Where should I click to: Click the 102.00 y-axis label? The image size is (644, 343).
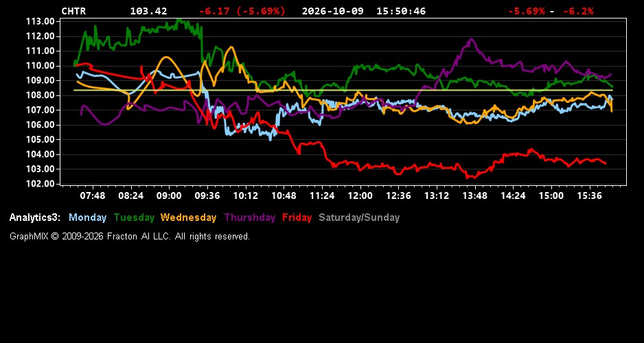point(41,184)
